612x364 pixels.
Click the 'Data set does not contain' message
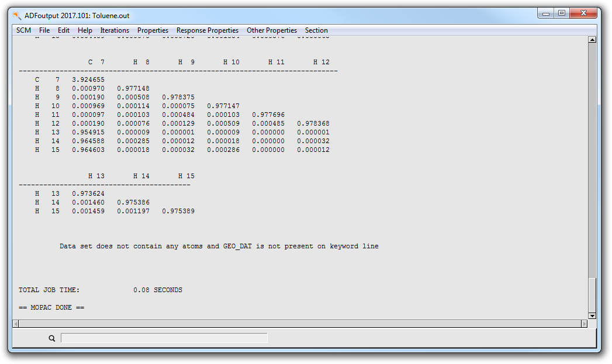point(219,246)
